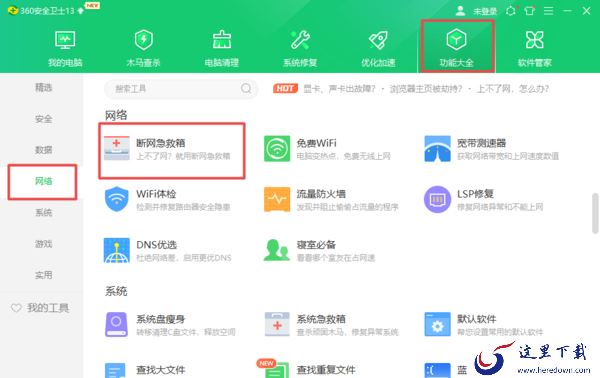Click the 默认软件 title text
Image resolution: width=600 pixels, height=378 pixels.
pos(476,319)
